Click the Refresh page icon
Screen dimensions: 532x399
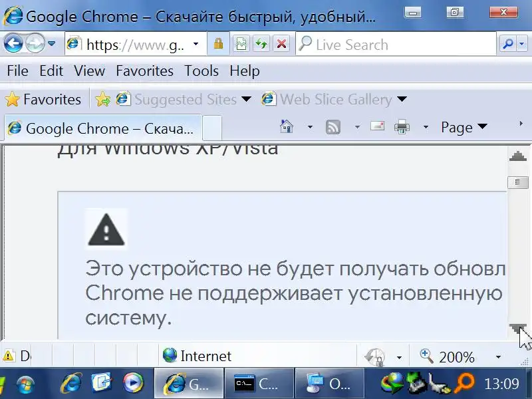pyautogui.click(x=261, y=44)
